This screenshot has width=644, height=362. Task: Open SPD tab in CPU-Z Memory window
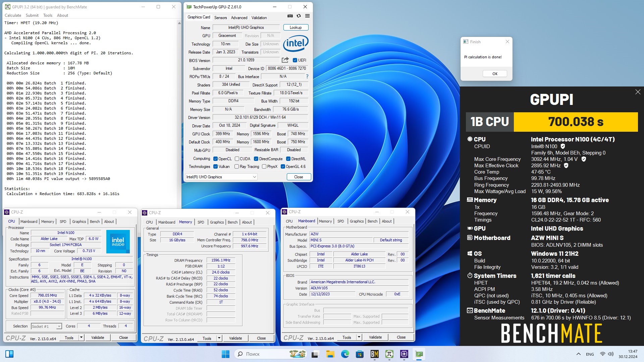[201, 222]
